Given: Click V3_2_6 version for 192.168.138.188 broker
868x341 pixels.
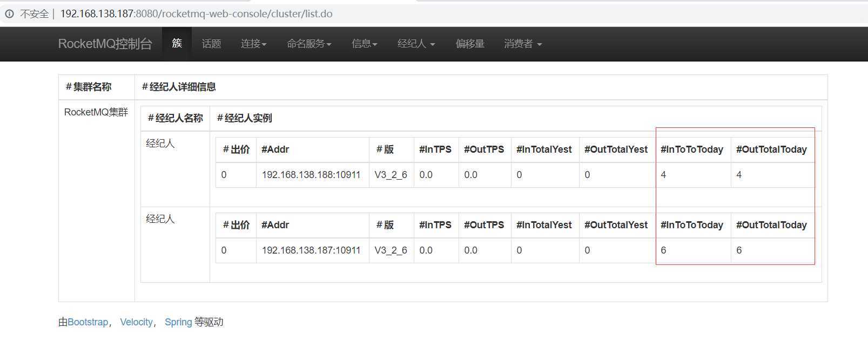Looking at the screenshot, I should click(391, 175).
